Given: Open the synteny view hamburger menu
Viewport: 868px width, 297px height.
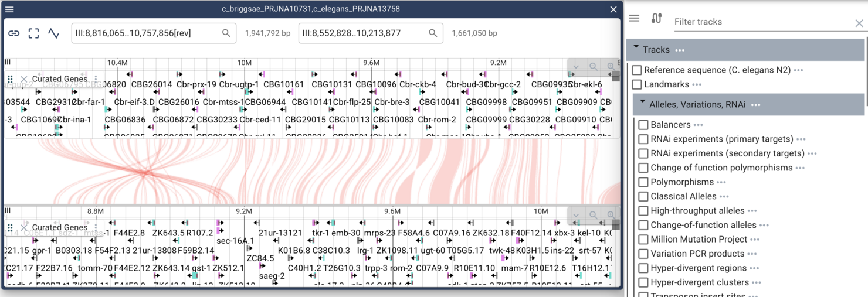Looking at the screenshot, I should click(x=9, y=9).
